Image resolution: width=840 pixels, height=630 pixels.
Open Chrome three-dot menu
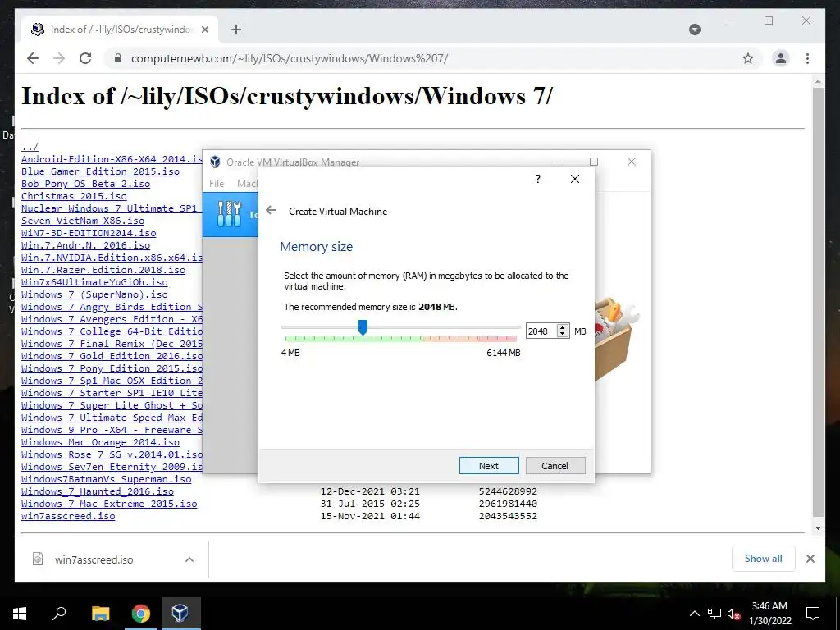pos(807,58)
